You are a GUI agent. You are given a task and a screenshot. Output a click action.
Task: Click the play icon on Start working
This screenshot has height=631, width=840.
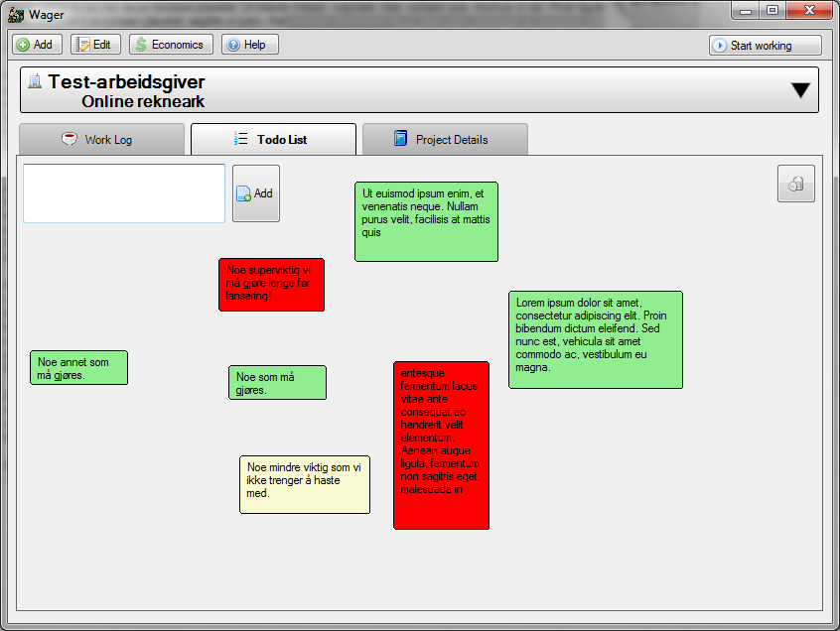[x=720, y=46]
